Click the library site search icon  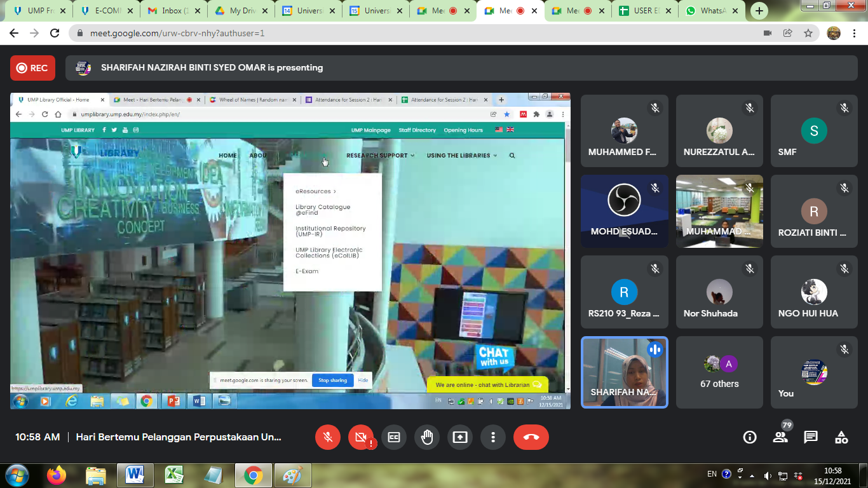512,156
